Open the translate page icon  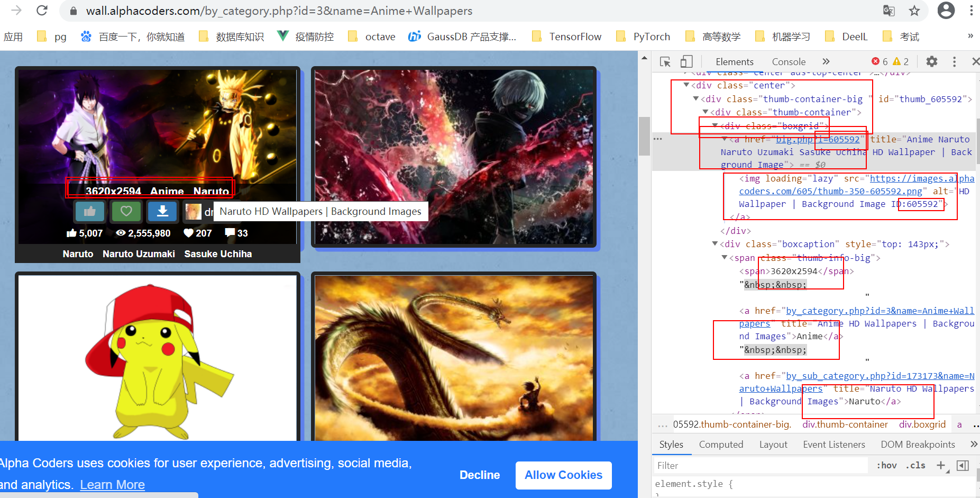(x=889, y=11)
